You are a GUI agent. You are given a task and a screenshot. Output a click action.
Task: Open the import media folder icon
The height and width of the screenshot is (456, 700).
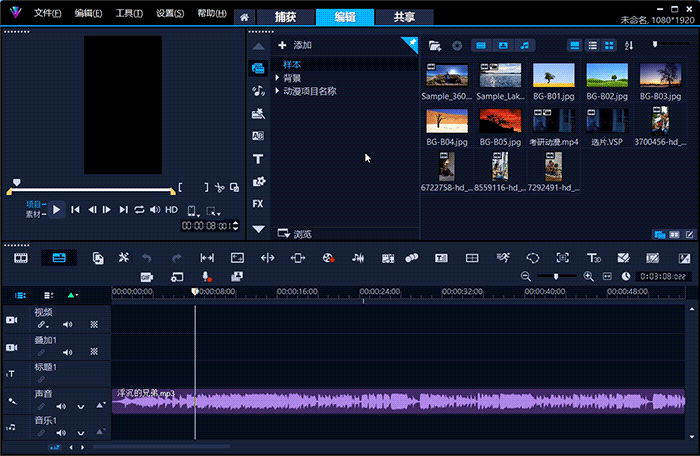pos(434,45)
